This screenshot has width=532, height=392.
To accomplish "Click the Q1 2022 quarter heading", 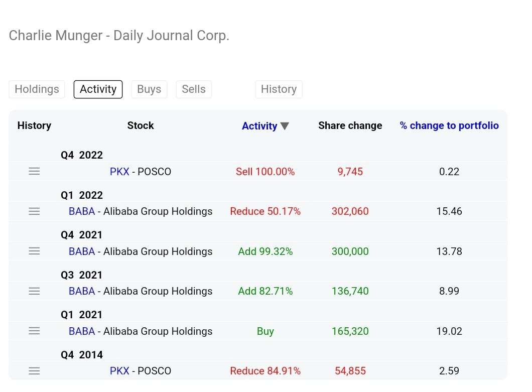I will coord(81,195).
